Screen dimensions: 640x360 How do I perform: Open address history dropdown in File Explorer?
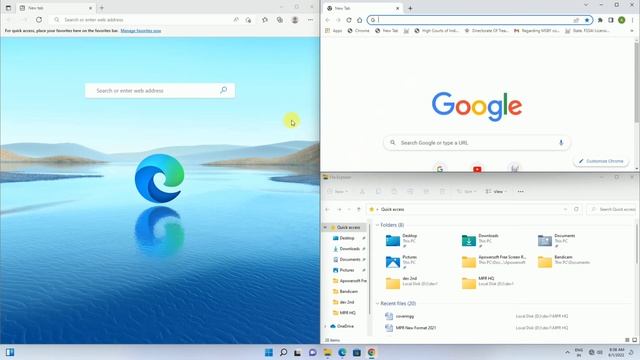(x=565, y=209)
